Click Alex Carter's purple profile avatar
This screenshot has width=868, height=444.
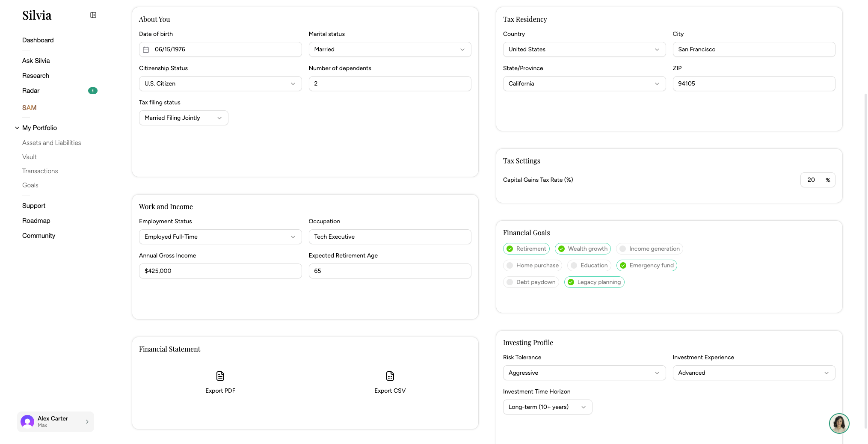pyautogui.click(x=27, y=422)
